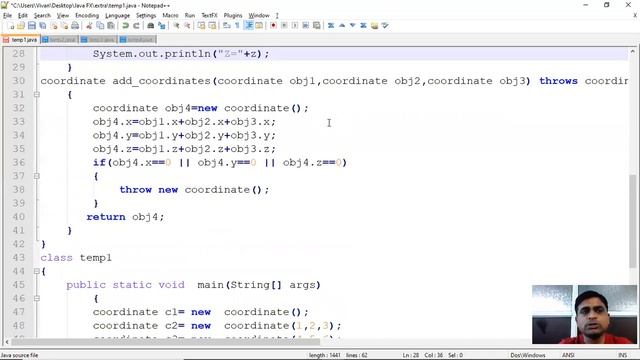The image size is (640, 360).
Task: Click the horizontal scrollbar left arrow
Action: coord(7,342)
